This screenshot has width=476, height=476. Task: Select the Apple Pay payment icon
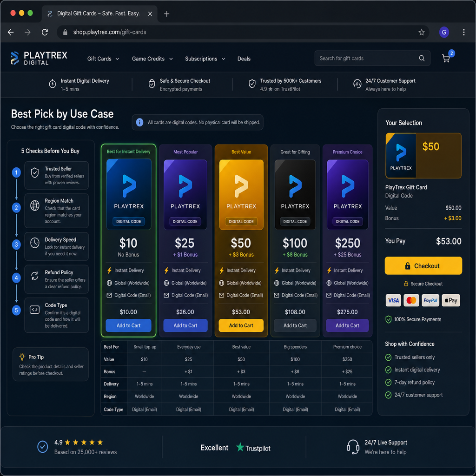tap(451, 300)
